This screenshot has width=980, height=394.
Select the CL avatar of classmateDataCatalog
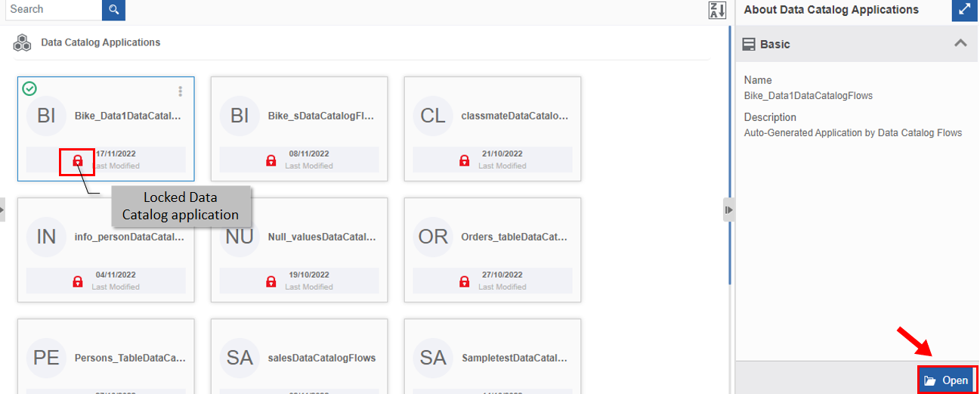(x=434, y=116)
